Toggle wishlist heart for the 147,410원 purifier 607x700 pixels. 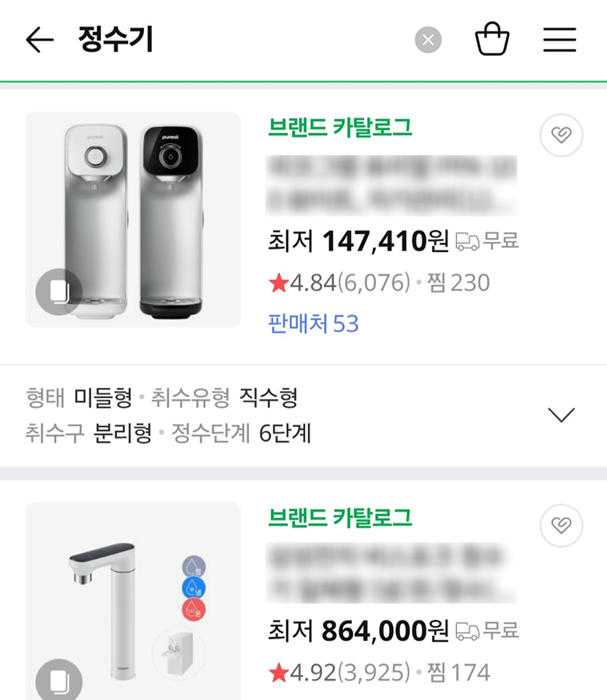(561, 136)
